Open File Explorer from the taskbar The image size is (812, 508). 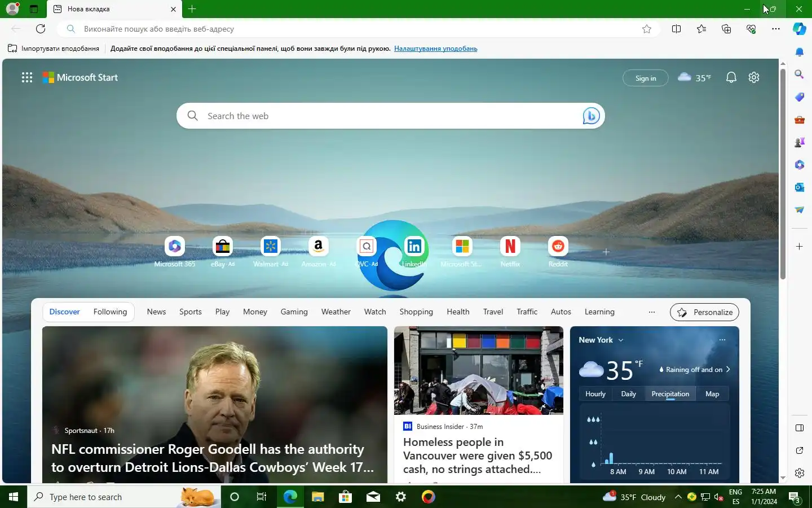pos(317,497)
